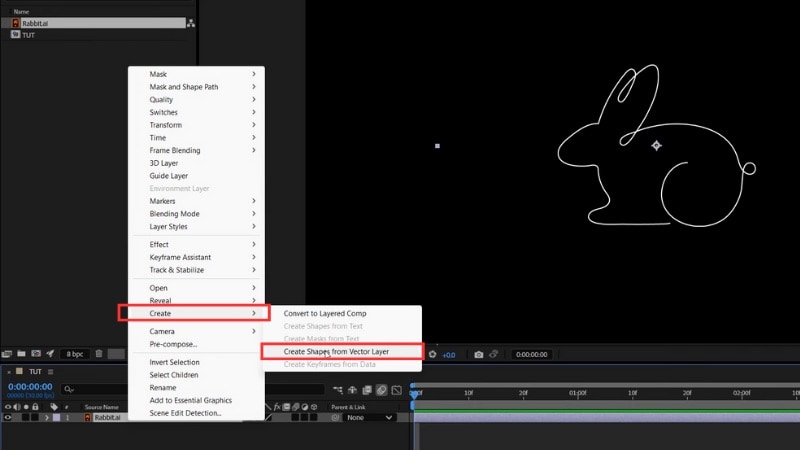Open Transform submenu

click(196, 125)
